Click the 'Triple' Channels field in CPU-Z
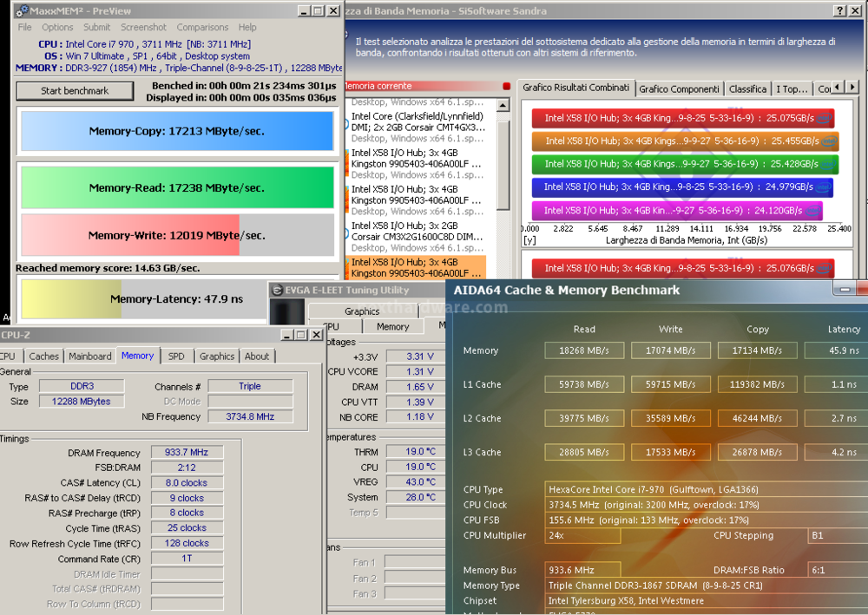 [x=250, y=386]
